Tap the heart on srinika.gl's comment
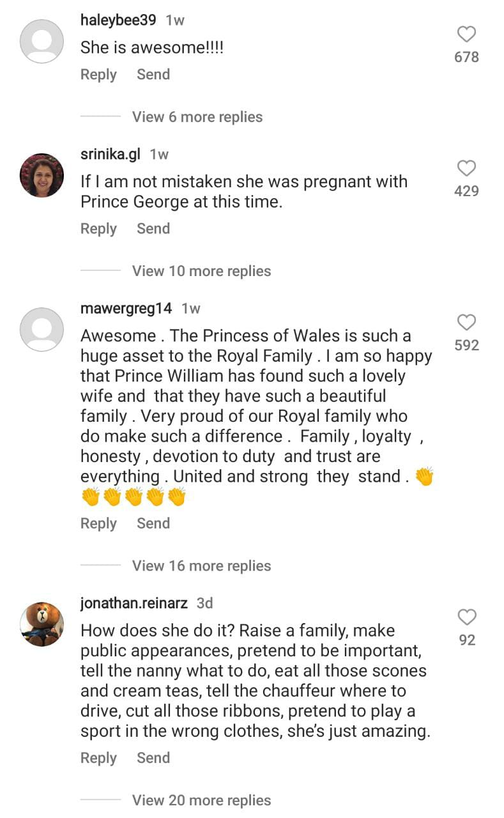Screen dimensions: 504x818 pyautogui.click(x=466, y=169)
